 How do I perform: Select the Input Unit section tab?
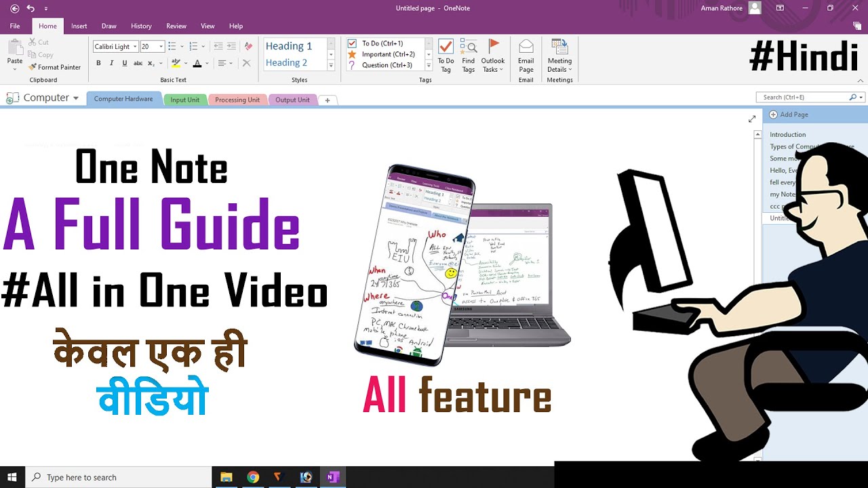tap(185, 100)
